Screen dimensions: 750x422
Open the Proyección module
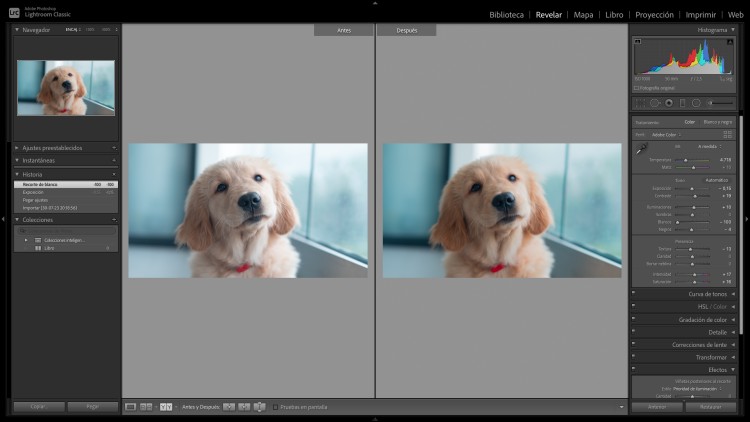point(654,15)
